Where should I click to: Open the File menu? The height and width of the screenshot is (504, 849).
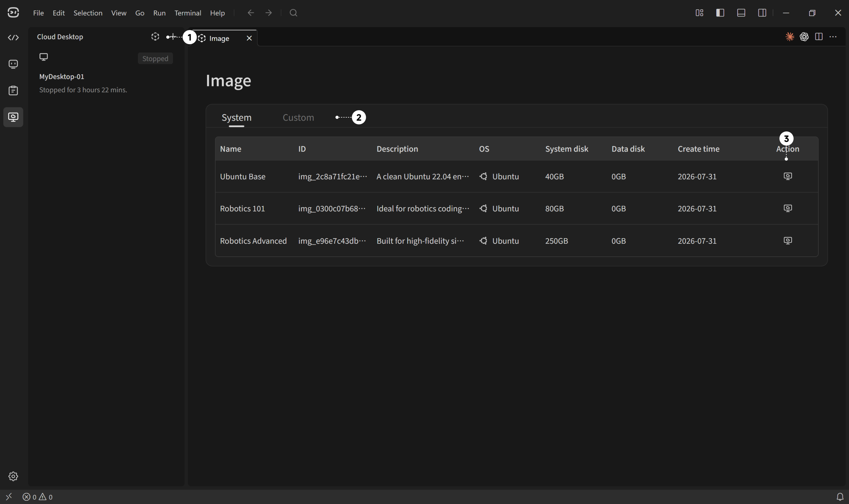(38, 13)
